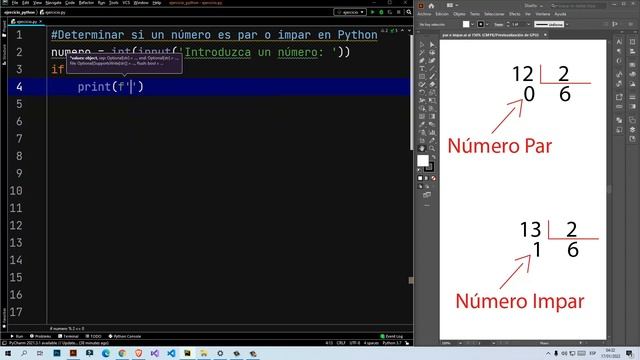This screenshot has height=360, width=640.
Task: Select the Type tool in Illustrator
Action: (422, 69)
